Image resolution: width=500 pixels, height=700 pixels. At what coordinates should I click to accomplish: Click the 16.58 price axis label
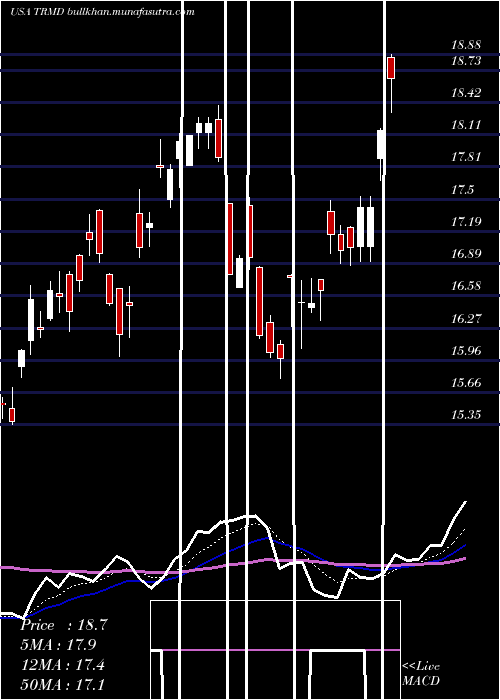(x=466, y=286)
